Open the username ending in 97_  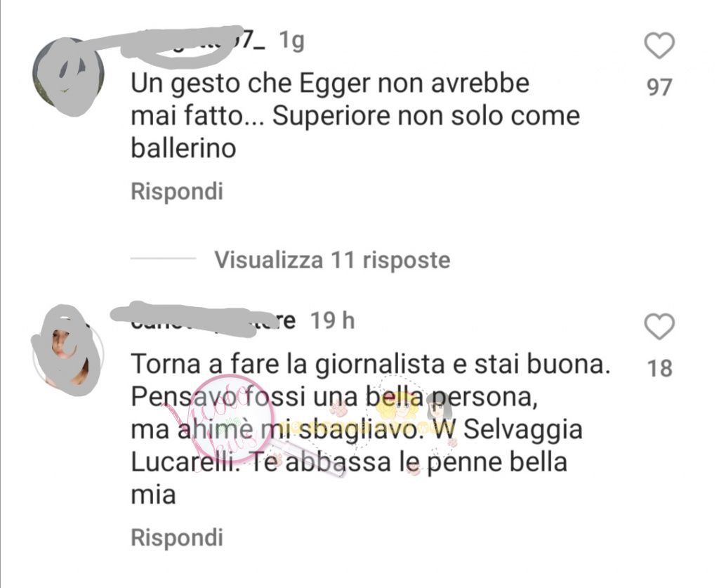coord(197,44)
